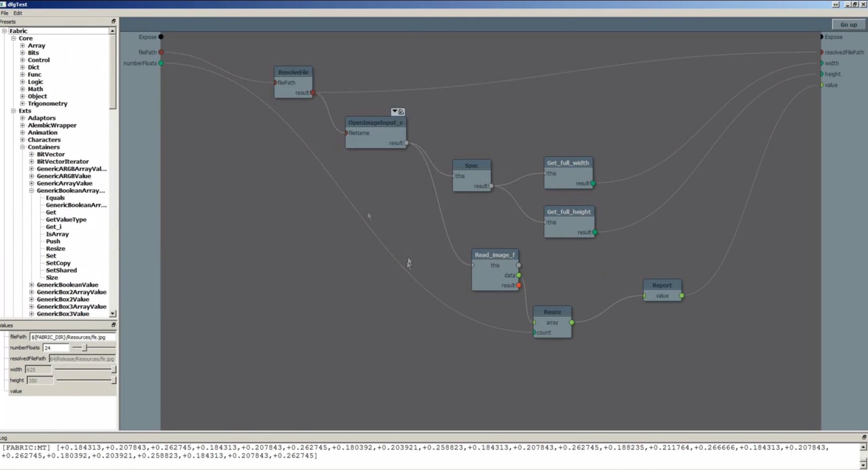Click the output port of the Report node

click(x=681, y=296)
